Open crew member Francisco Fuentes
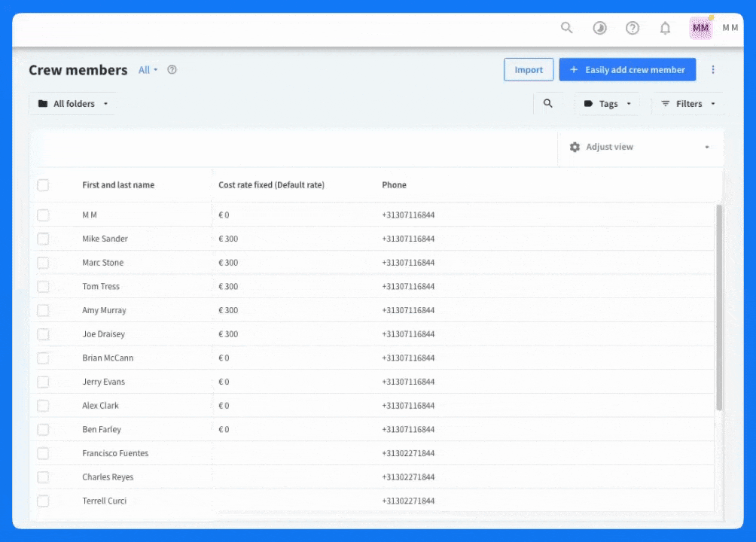 [115, 452]
